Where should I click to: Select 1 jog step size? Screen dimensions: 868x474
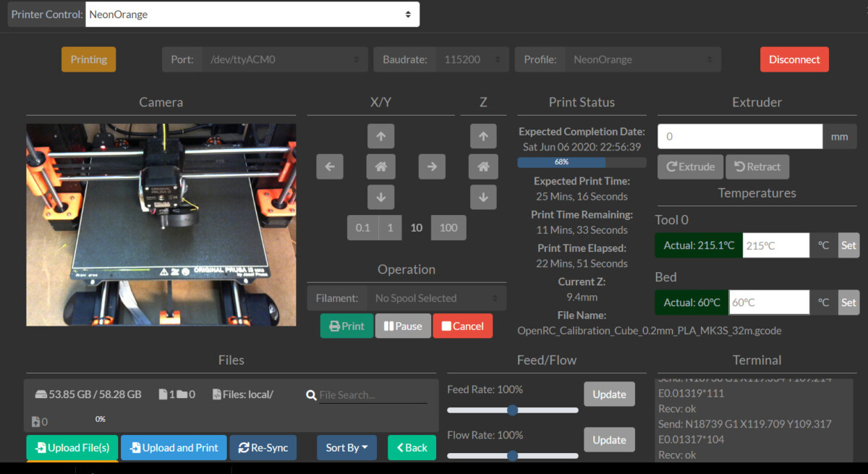click(x=390, y=227)
